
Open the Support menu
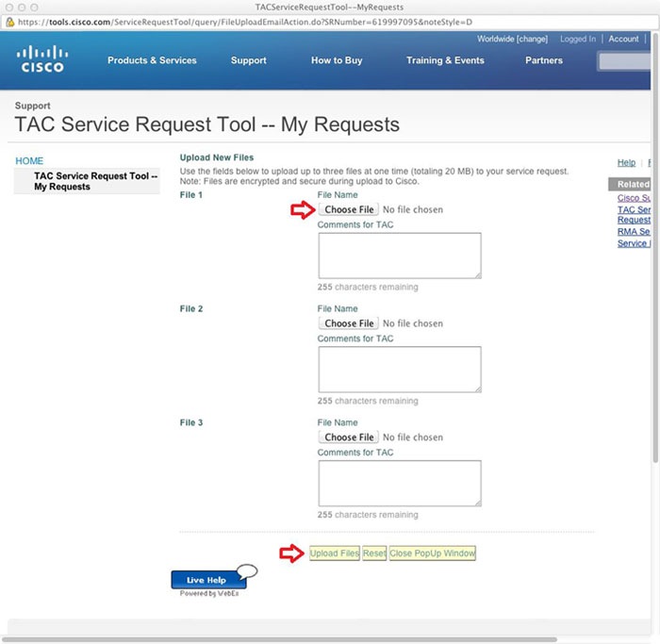(x=248, y=60)
